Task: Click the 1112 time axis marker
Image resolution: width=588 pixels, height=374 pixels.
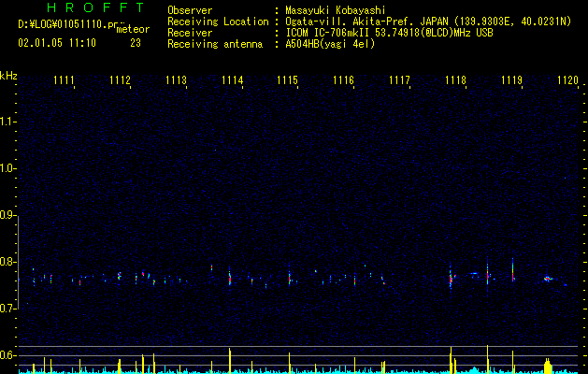Action: pos(120,80)
